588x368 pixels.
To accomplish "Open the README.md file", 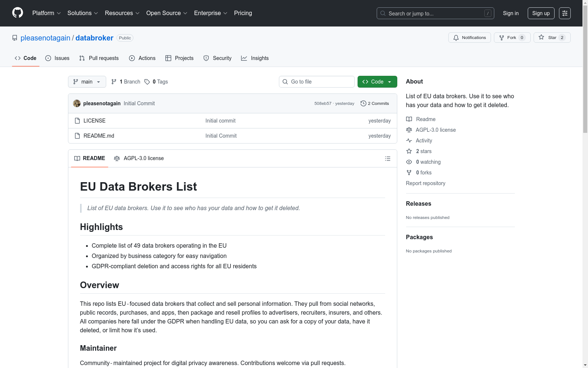I will (99, 136).
